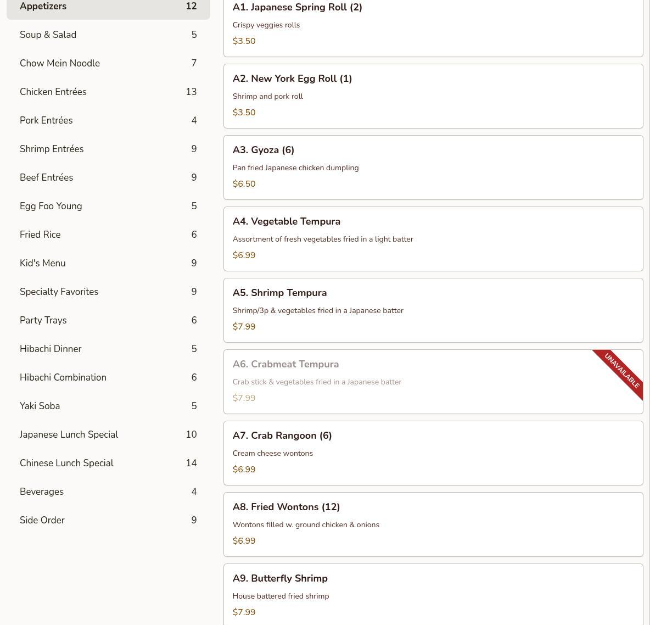Select the Appetizers category
The image size is (672, 625).
click(108, 7)
